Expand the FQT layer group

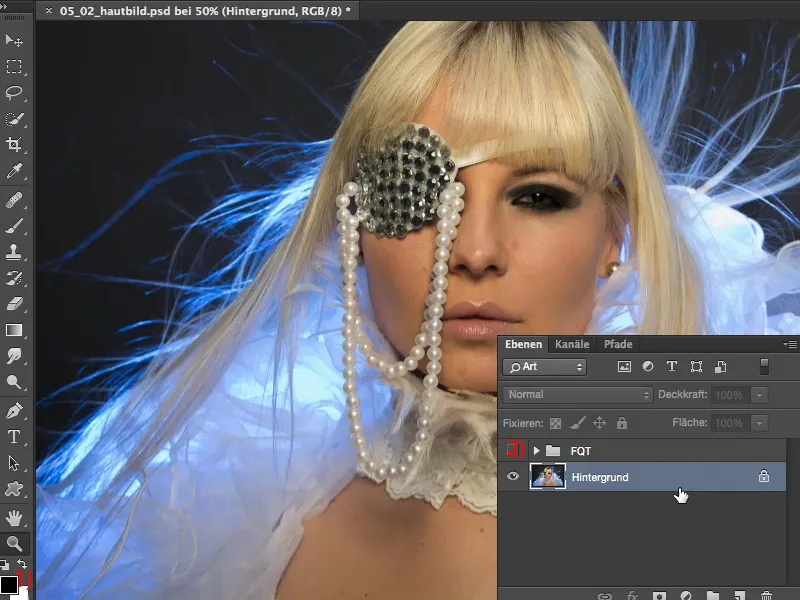pos(536,451)
